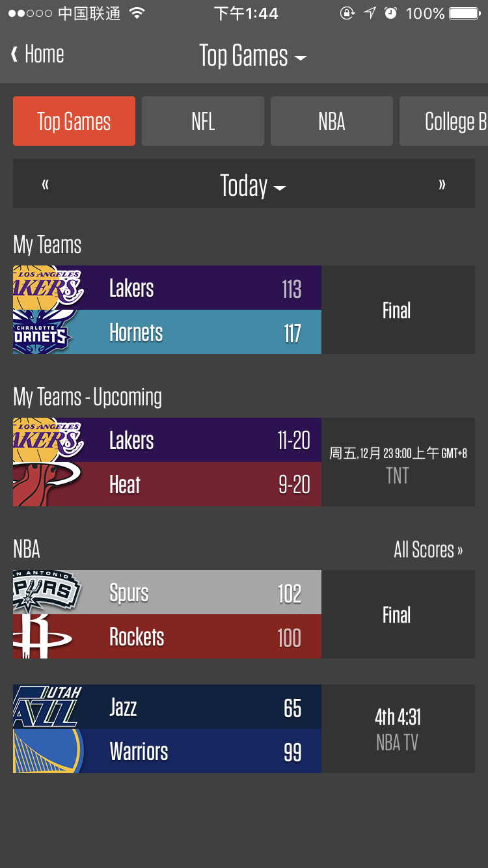488x868 pixels.
Task: Open Jazz vs Warriors 4th quarter live status
Action: click(x=398, y=729)
